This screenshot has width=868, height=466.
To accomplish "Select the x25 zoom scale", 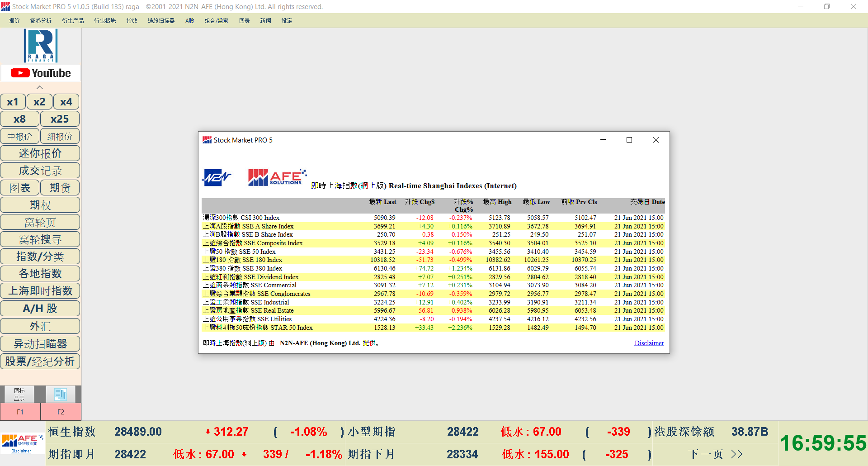I will (x=60, y=119).
